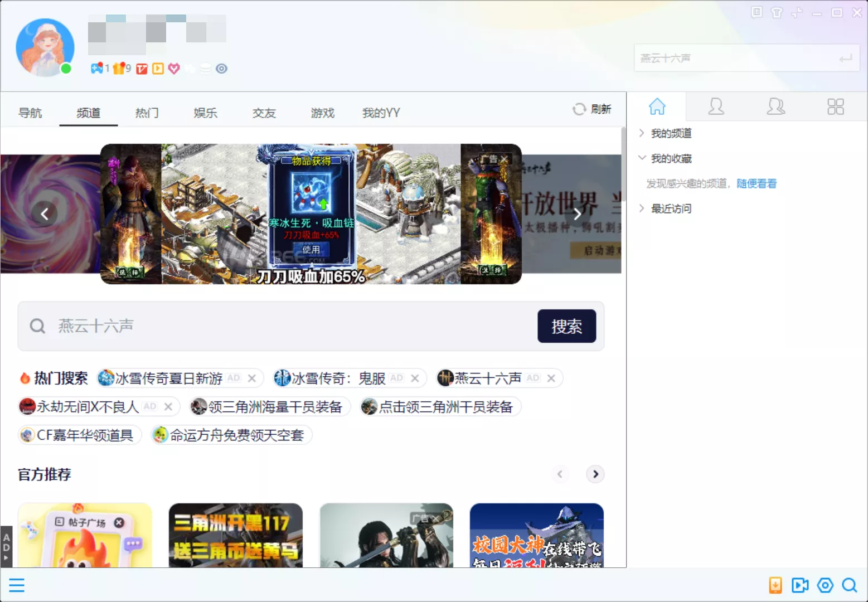Open the user avatar profile
Image resolution: width=868 pixels, height=602 pixels.
coord(45,47)
